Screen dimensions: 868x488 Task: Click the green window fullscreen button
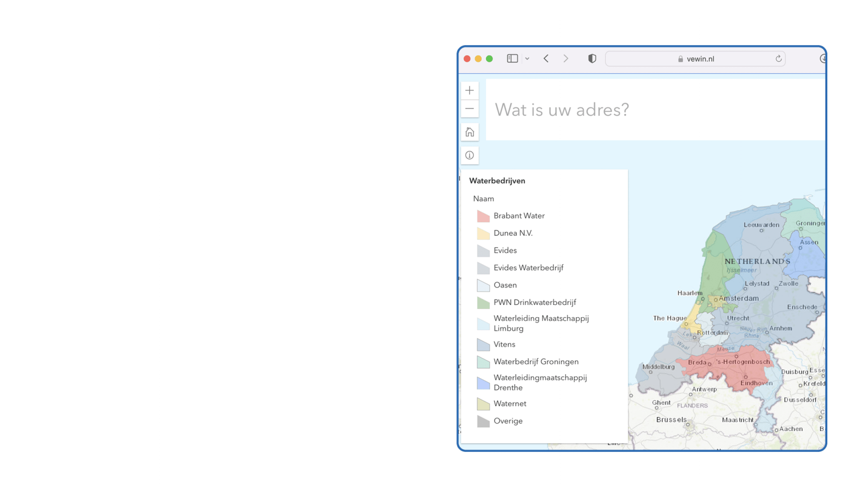click(489, 59)
